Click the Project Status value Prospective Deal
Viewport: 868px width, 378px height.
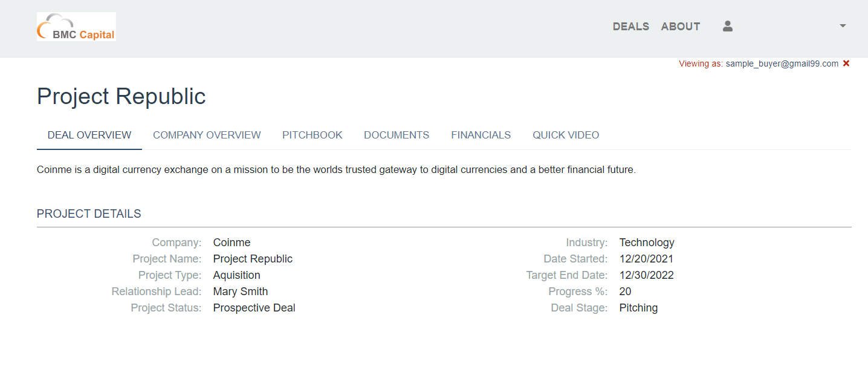[254, 308]
